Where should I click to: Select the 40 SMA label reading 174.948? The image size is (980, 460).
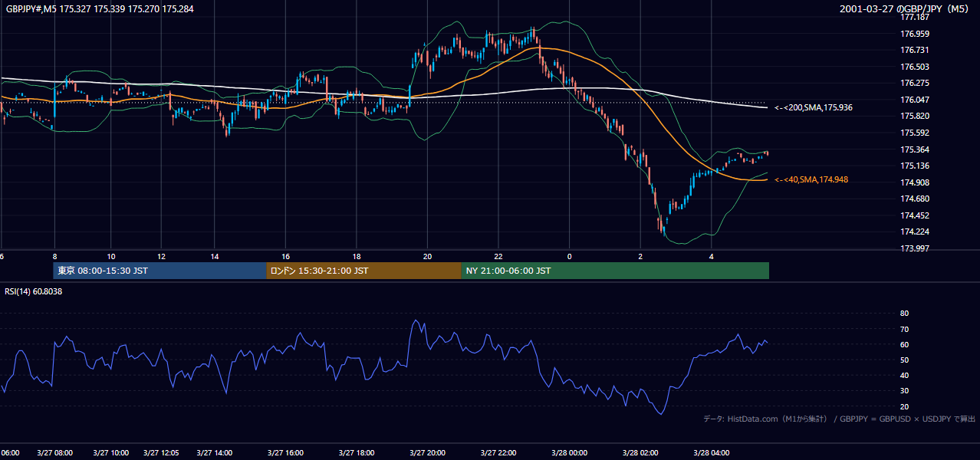[811, 179]
